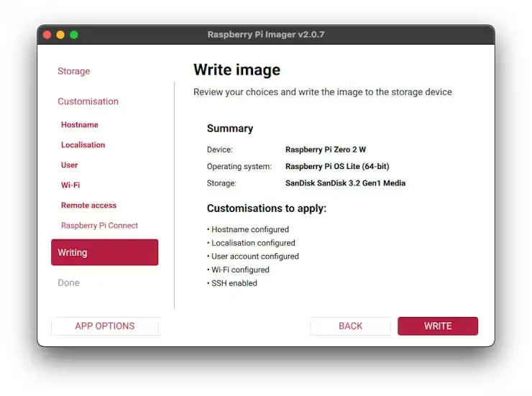Go back with the BACK button
This screenshot has height=396, width=532.
[351, 326]
